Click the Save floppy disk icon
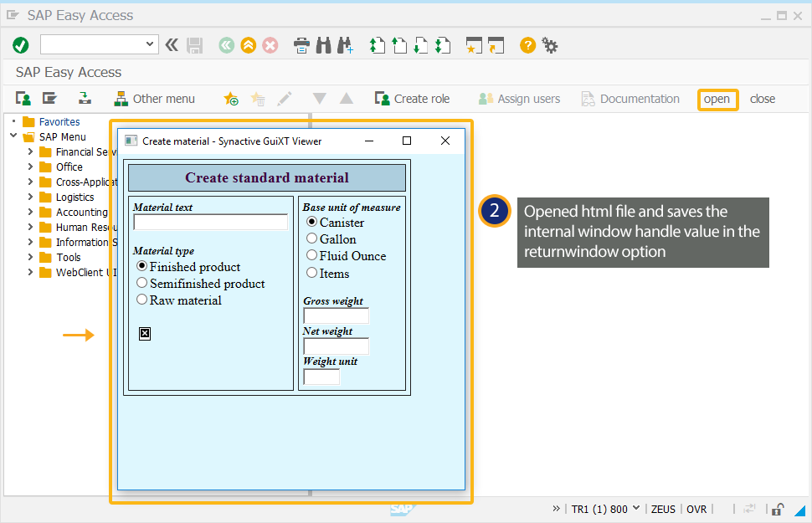 tap(195, 45)
